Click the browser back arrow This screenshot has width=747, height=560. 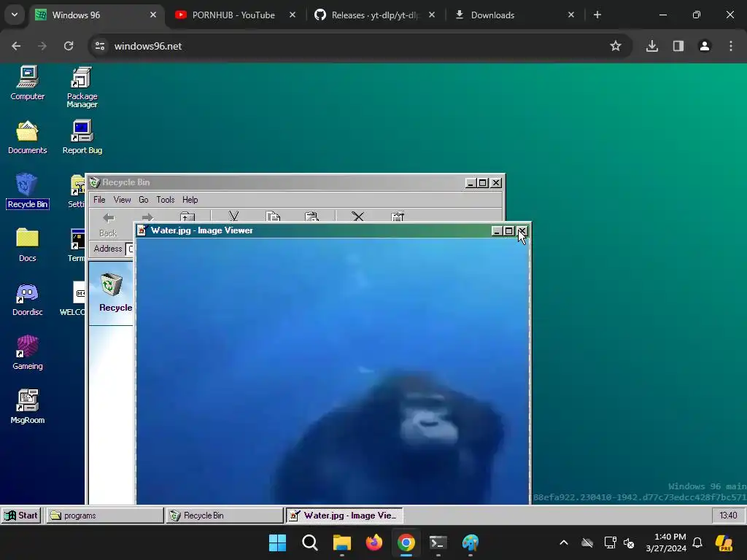[16, 46]
